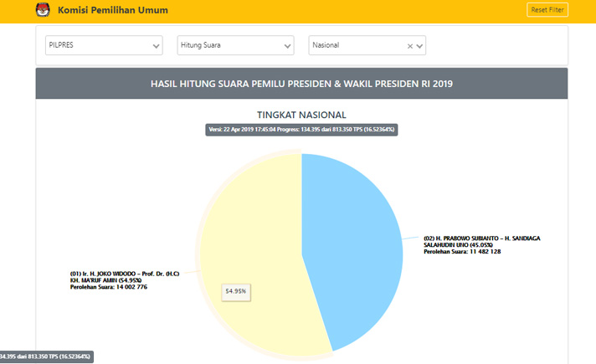Click the Perolehan Suara 14 002 776 text

[x=109, y=287]
